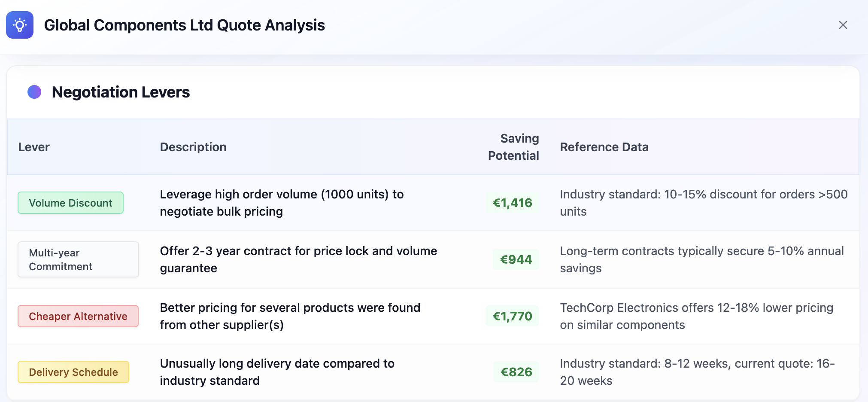Click the '10-15% discount for orders' reference text
868x402 pixels.
pyautogui.click(x=704, y=203)
